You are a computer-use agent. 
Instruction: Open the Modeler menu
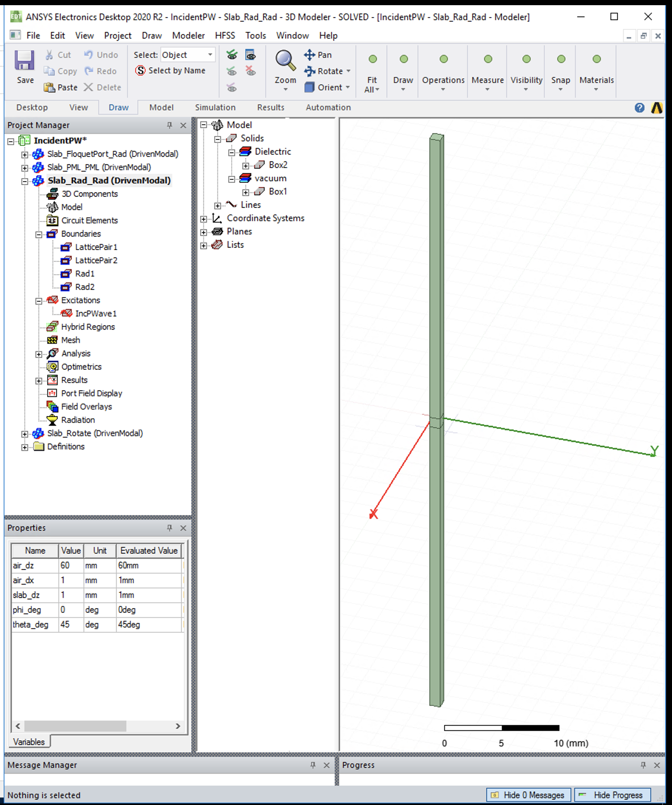click(188, 35)
